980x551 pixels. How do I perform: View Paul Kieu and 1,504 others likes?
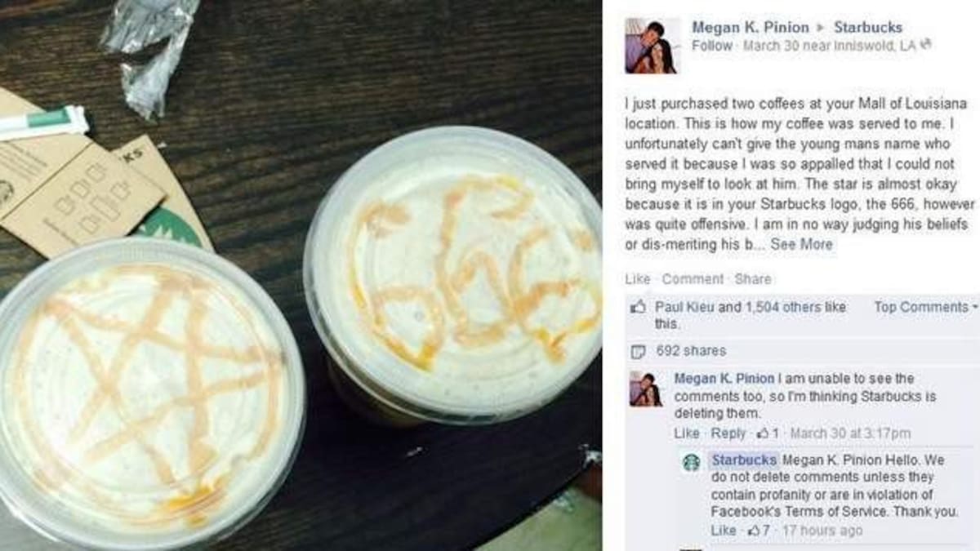tap(751, 315)
